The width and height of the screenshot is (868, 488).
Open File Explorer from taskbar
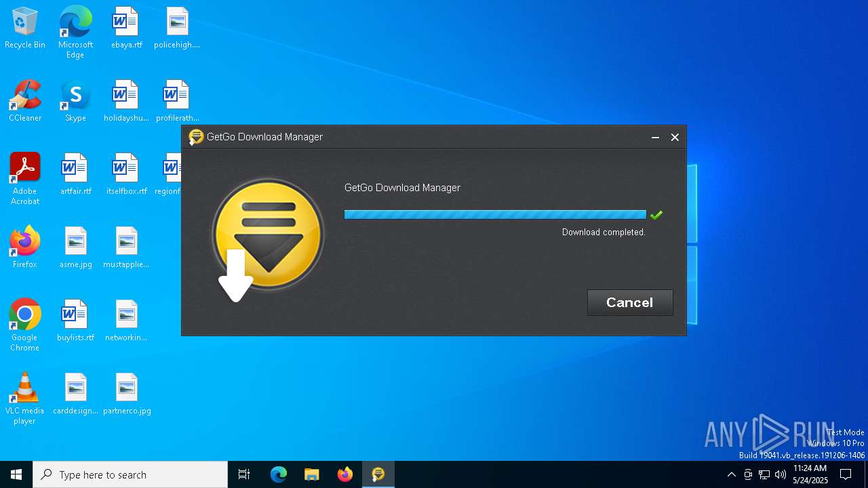(312, 474)
